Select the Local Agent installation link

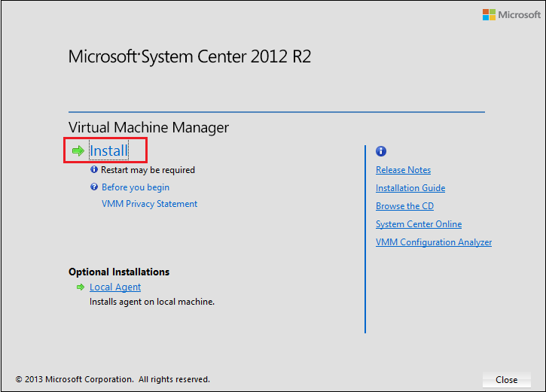115,287
